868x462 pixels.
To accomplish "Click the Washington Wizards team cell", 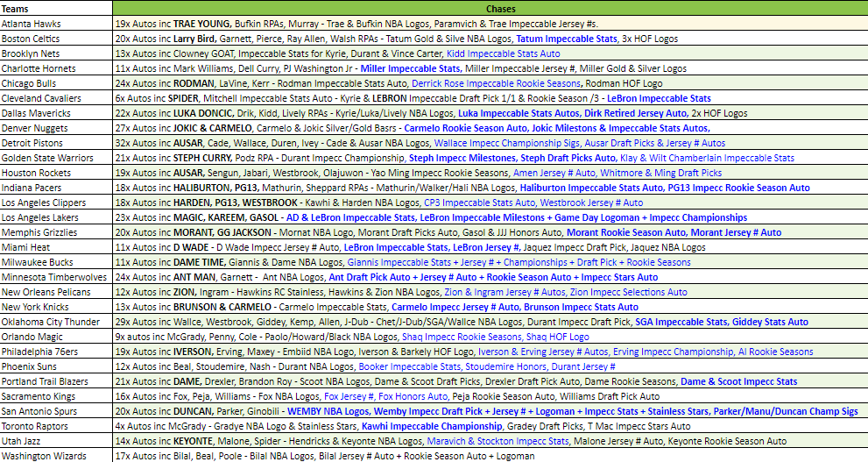I will pos(56,456).
